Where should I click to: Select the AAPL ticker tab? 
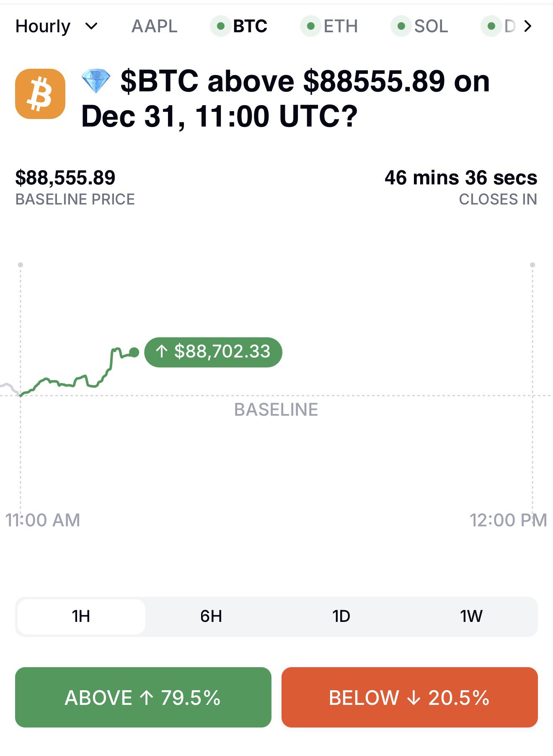[x=154, y=26]
